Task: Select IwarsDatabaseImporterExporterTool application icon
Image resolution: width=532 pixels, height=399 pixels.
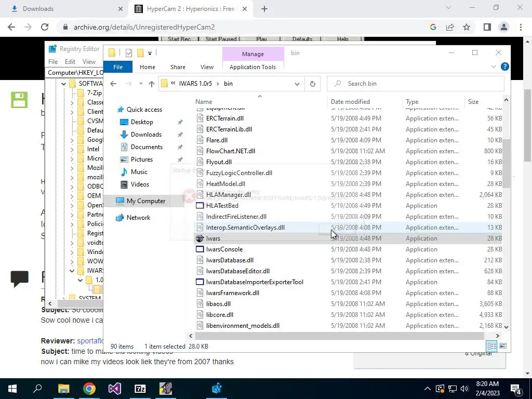Action: pyautogui.click(x=199, y=282)
